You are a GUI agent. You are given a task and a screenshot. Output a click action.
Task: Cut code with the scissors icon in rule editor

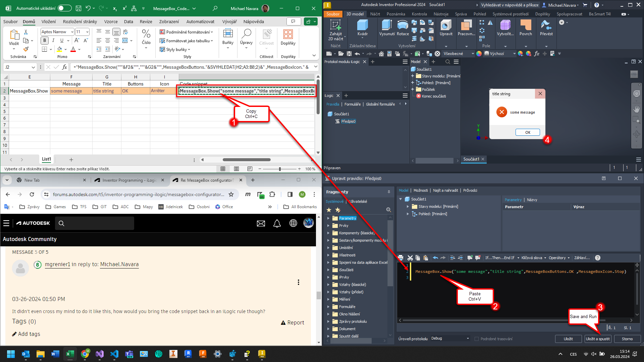[410, 258]
